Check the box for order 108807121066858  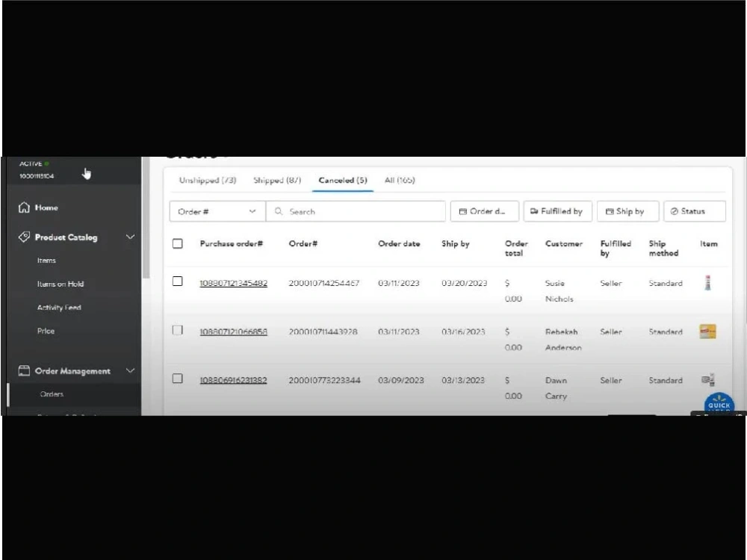click(178, 330)
